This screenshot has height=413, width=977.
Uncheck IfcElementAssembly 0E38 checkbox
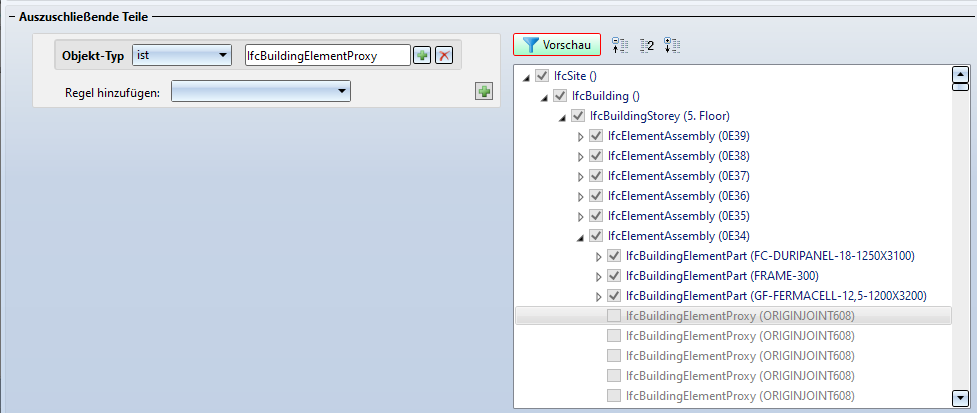click(x=596, y=156)
